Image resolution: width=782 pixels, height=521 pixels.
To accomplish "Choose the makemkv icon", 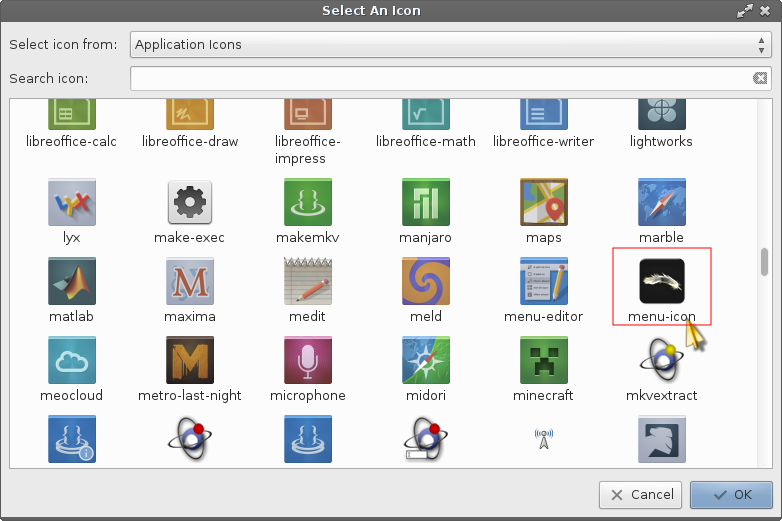I will click(x=308, y=202).
